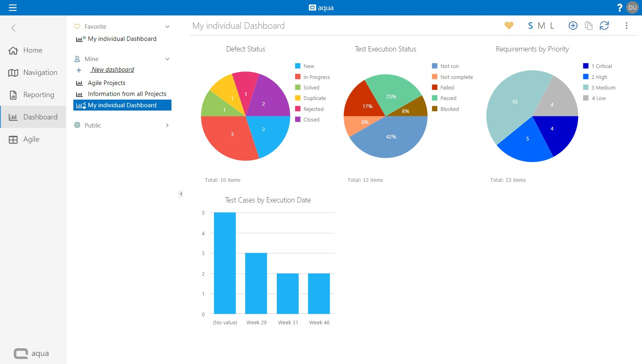Open the Agile Projects dashboard
This screenshot has width=642, height=364.
click(107, 83)
